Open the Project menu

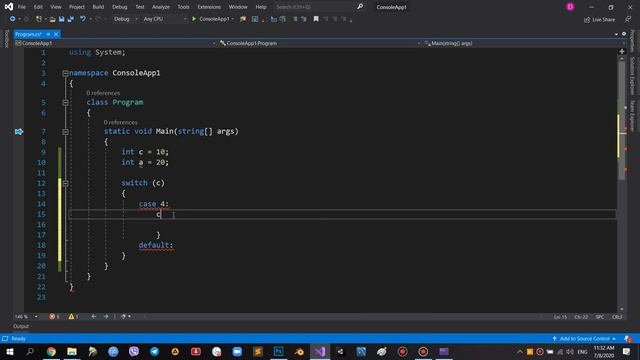(77, 7)
